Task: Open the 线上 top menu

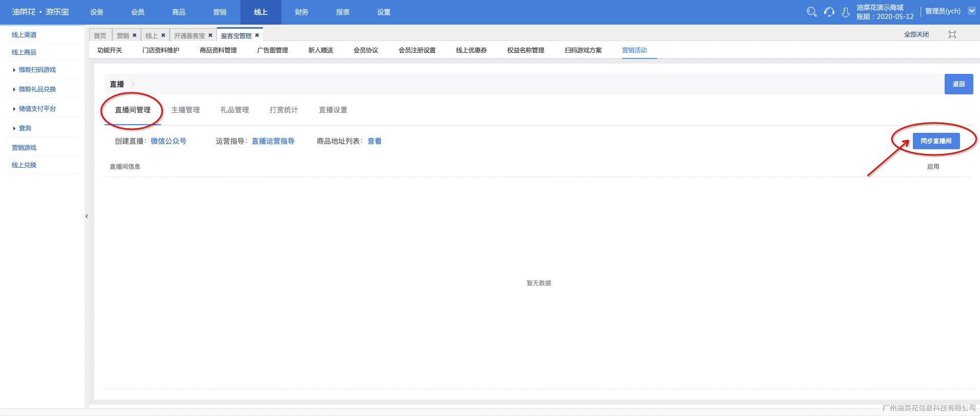Action: (x=261, y=12)
